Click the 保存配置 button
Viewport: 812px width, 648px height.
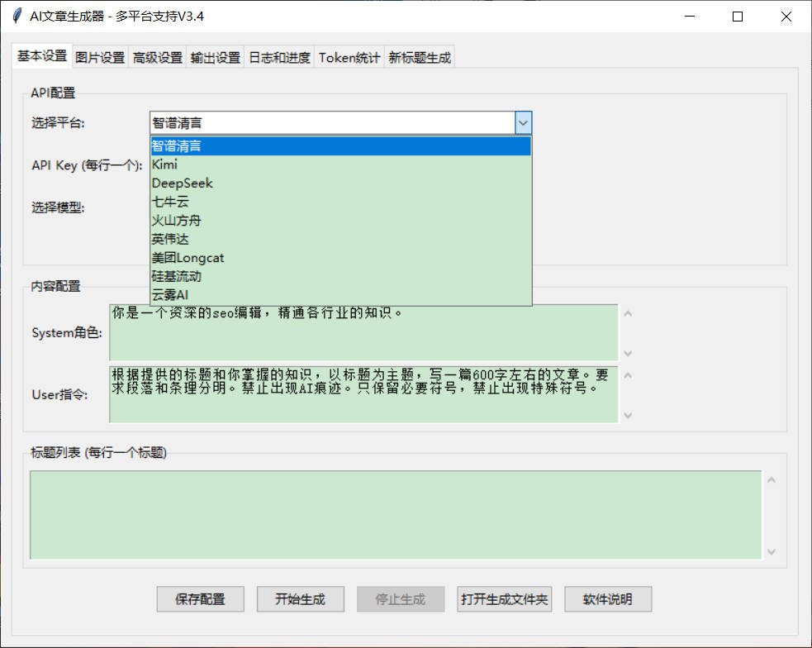(x=201, y=599)
